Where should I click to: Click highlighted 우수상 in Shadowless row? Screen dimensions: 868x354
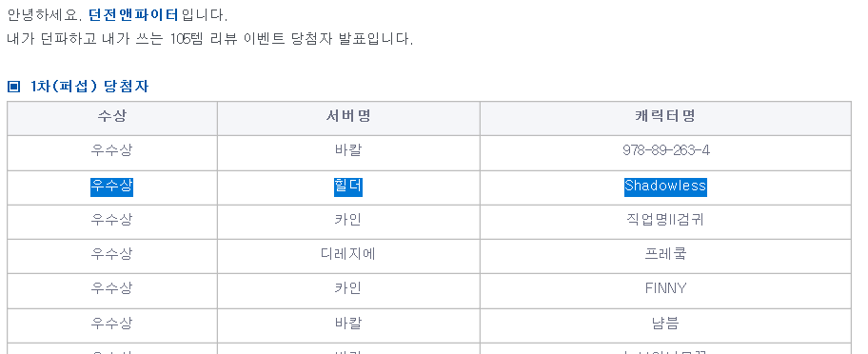pos(111,187)
